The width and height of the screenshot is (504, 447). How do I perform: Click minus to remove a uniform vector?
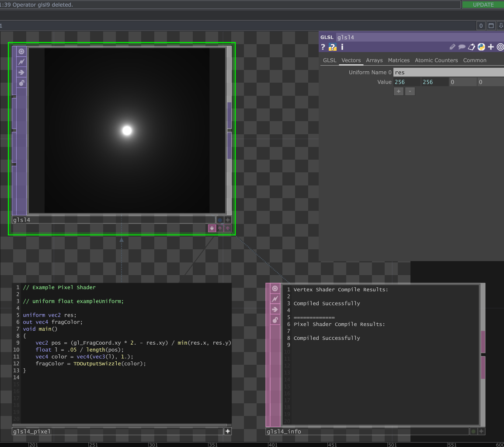[410, 91]
